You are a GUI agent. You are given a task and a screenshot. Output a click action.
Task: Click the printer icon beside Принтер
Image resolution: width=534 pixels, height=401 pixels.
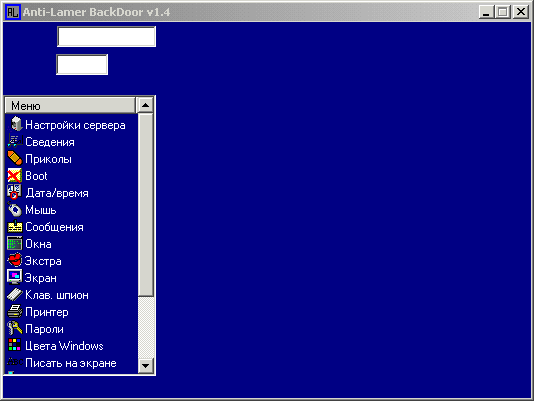pyautogui.click(x=15, y=312)
